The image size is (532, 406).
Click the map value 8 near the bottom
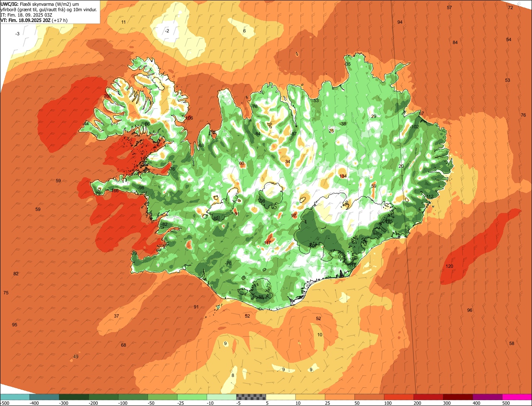point(233,375)
